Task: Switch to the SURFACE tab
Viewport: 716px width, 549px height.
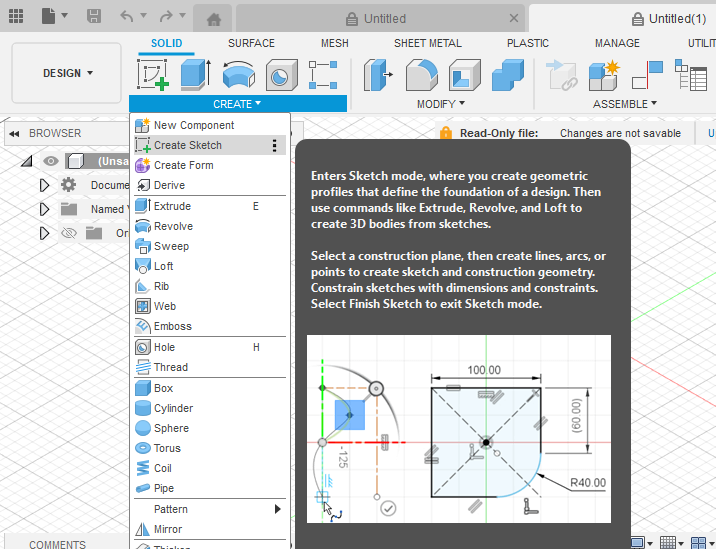Action: [x=251, y=43]
